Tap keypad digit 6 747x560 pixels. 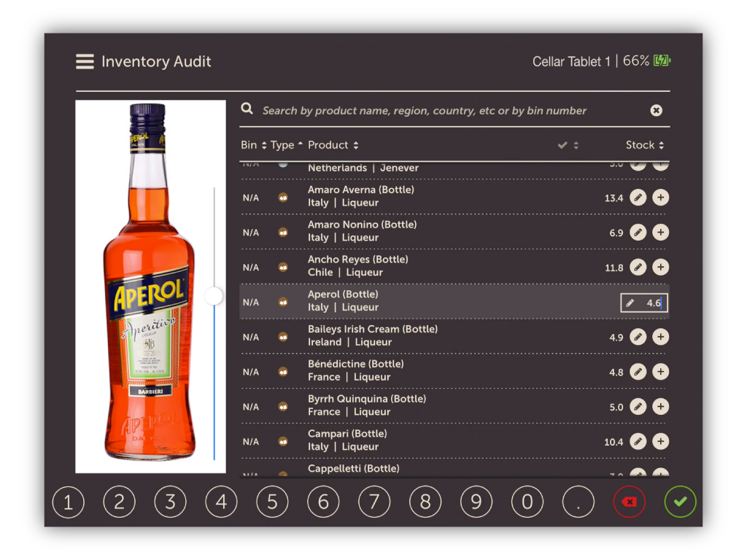click(323, 502)
